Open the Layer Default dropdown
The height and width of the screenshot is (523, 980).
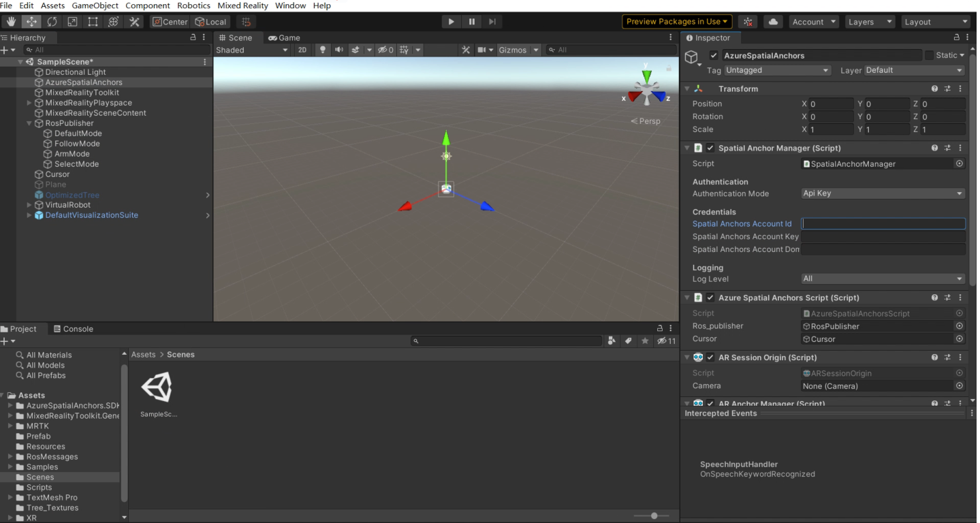(x=915, y=70)
